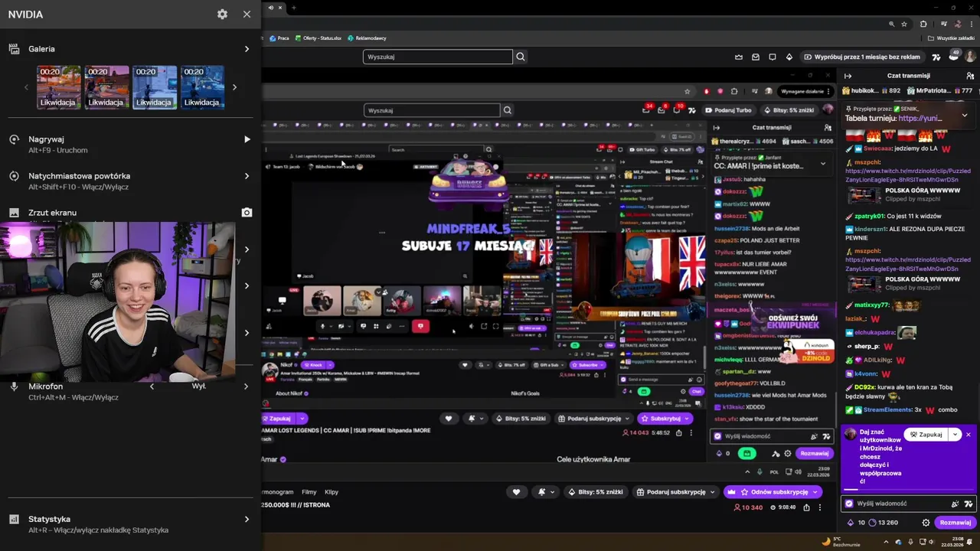Click the username kinderszn1 in chat
The width and height of the screenshot is (980, 551).
tap(871, 229)
